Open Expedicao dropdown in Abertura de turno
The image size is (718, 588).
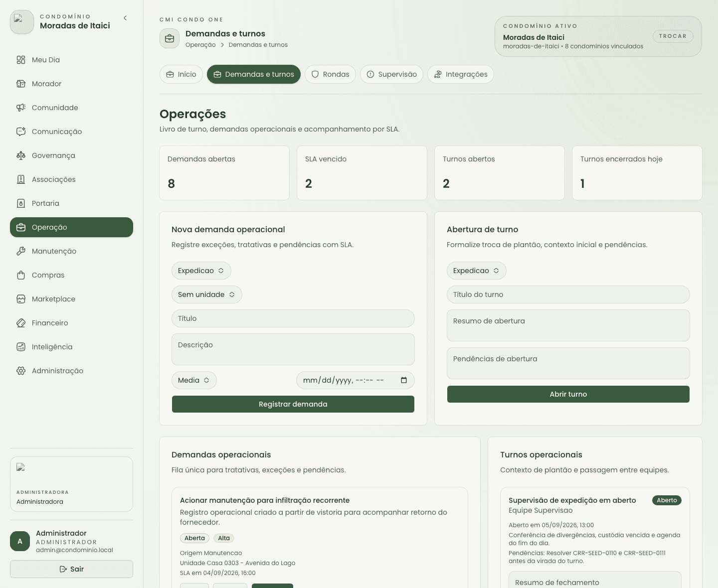[x=477, y=271]
